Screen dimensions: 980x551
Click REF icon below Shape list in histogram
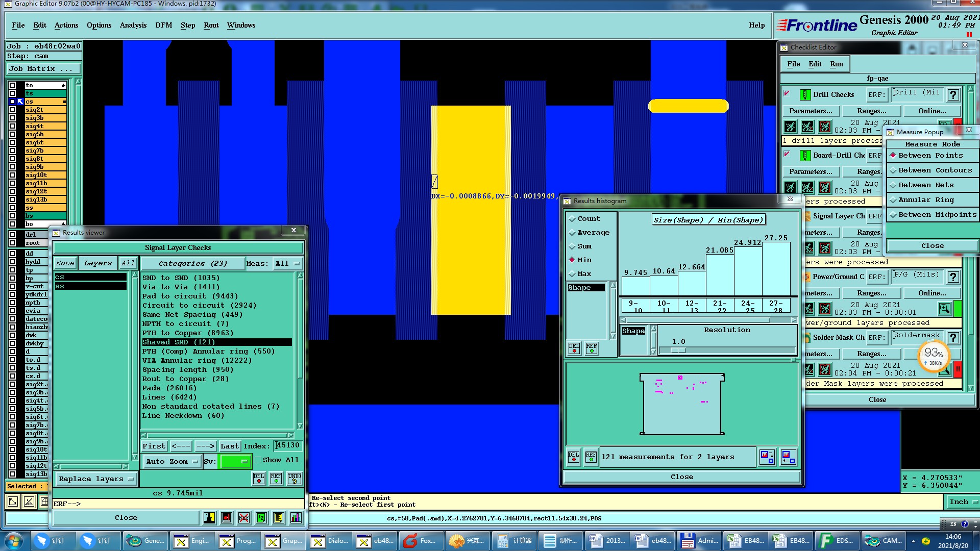click(x=592, y=348)
